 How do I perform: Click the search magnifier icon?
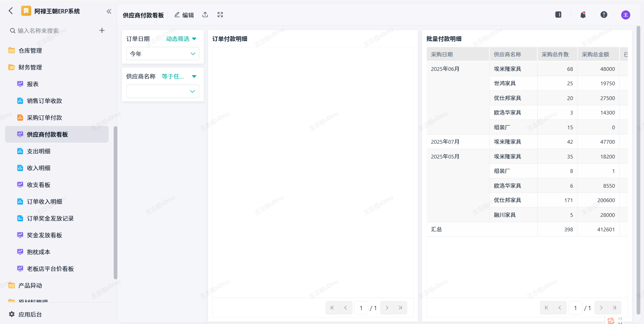coord(13,31)
